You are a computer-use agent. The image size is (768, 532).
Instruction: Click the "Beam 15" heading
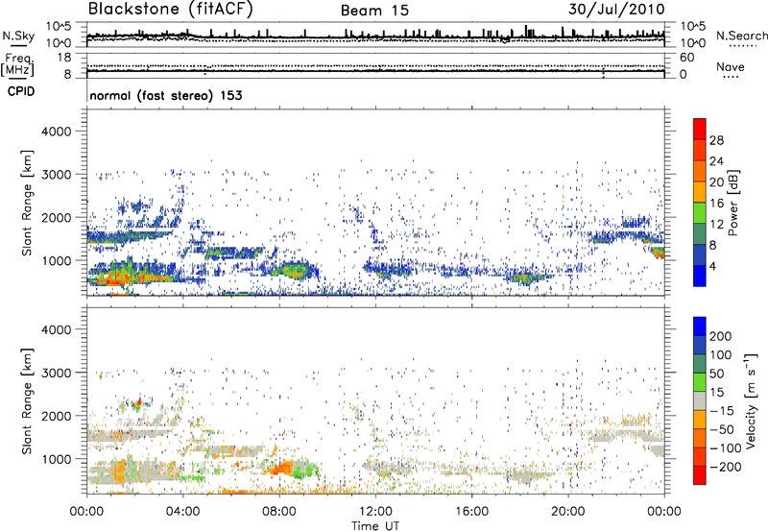(374, 11)
